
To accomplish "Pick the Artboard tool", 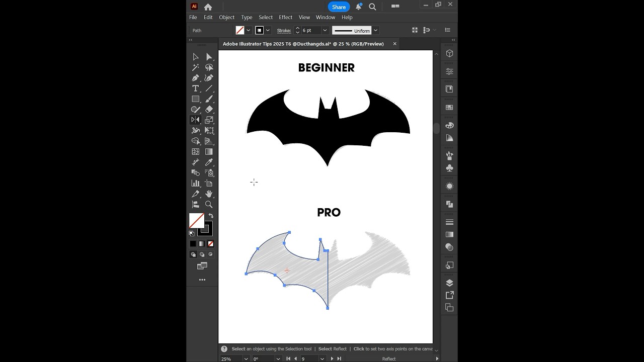I will tap(209, 184).
